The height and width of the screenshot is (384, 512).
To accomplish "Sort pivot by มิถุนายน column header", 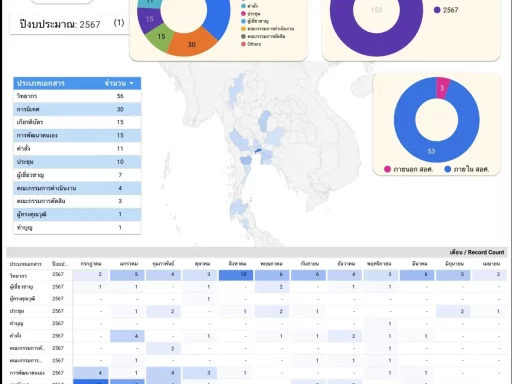I will pos(455,264).
